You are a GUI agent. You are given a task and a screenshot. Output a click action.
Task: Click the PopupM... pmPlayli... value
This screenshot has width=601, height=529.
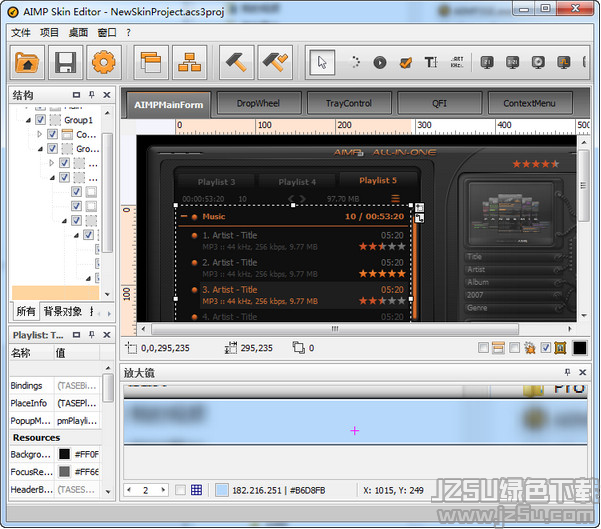click(77, 421)
